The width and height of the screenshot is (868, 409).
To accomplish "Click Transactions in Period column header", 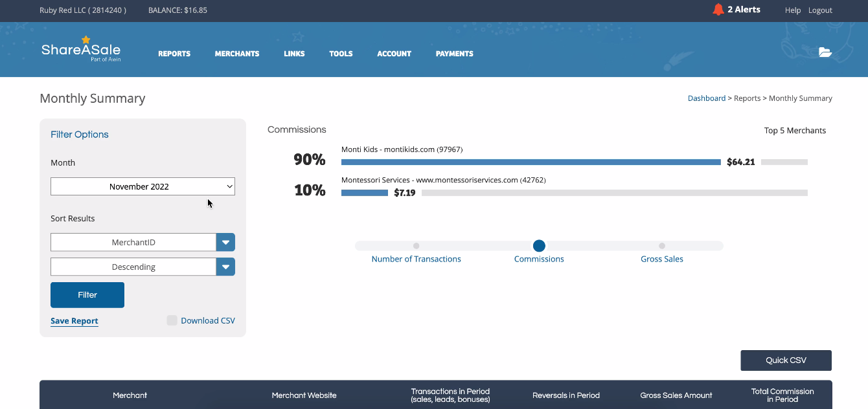I will (x=450, y=395).
